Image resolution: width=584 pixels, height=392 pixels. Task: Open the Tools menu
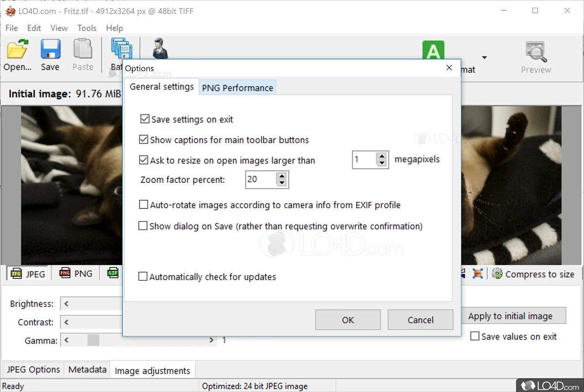(x=87, y=28)
